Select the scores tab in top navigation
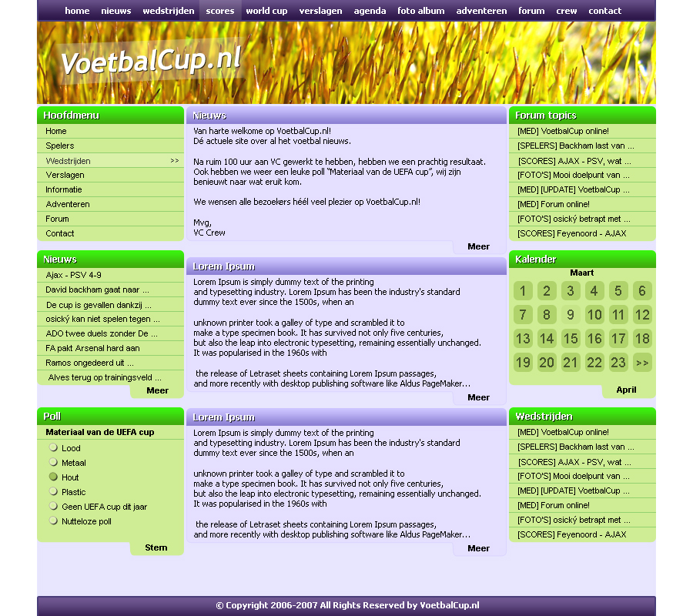 point(220,11)
